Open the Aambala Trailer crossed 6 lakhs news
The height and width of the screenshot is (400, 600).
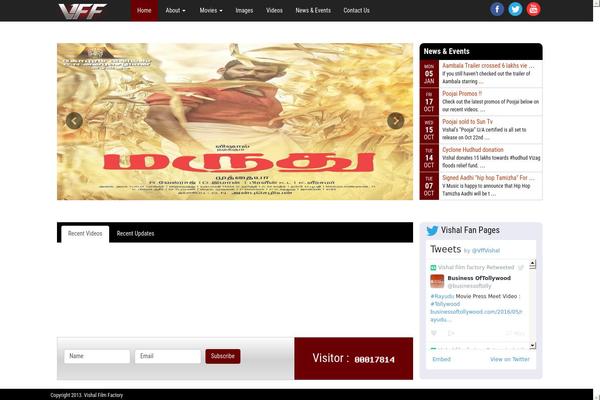click(x=488, y=66)
